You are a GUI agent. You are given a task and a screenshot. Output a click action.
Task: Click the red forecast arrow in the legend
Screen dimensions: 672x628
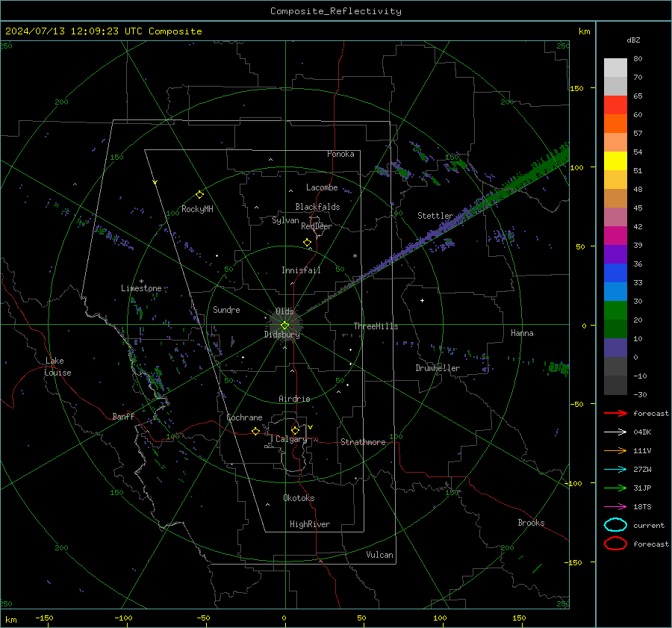coord(615,413)
